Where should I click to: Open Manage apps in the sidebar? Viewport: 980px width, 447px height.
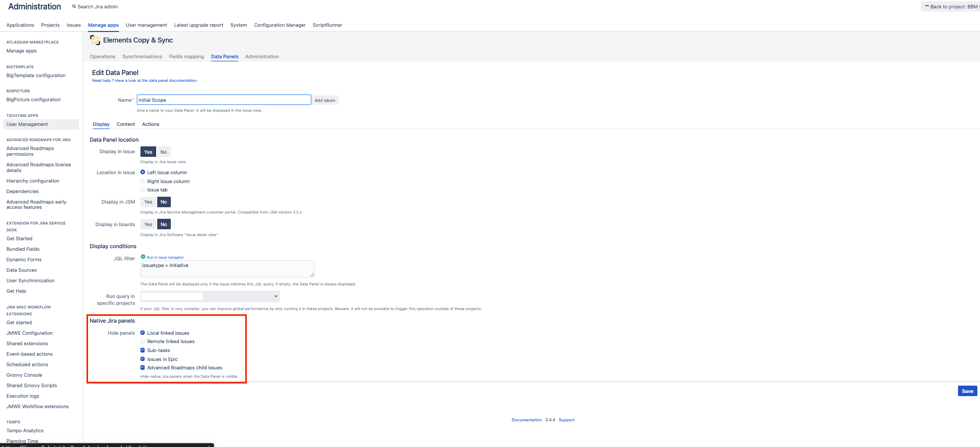(x=21, y=51)
